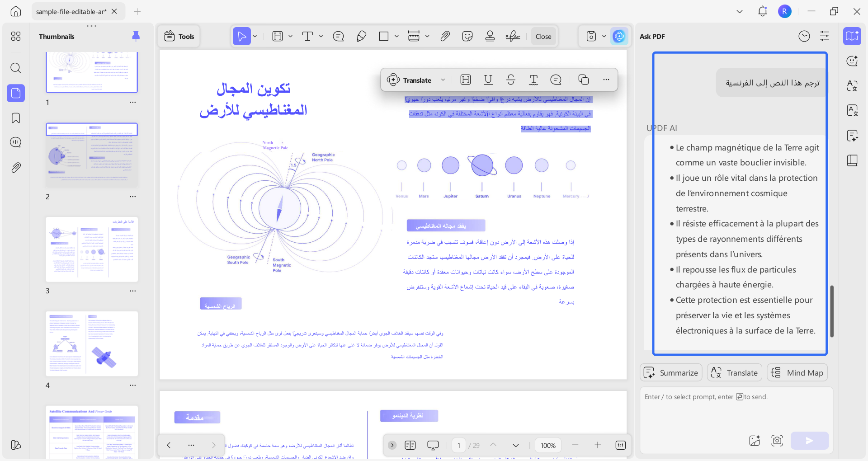This screenshot has height=461, width=868.
Task: Open the thumbnails grid view icon
Action: (x=16, y=36)
